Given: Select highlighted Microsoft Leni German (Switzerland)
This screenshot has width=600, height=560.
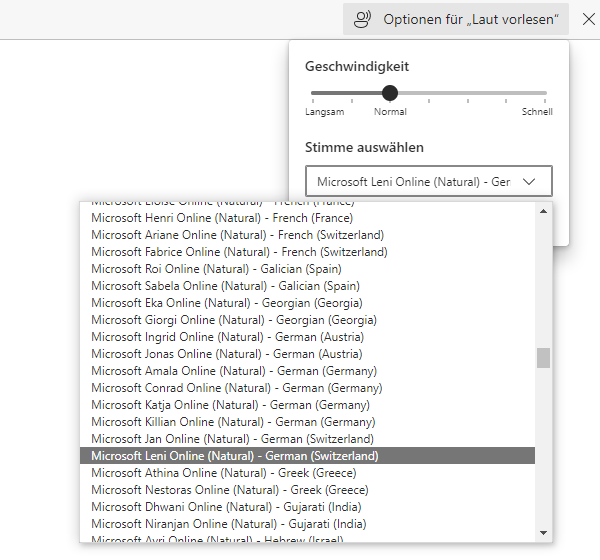Looking at the screenshot, I should coord(307,456).
